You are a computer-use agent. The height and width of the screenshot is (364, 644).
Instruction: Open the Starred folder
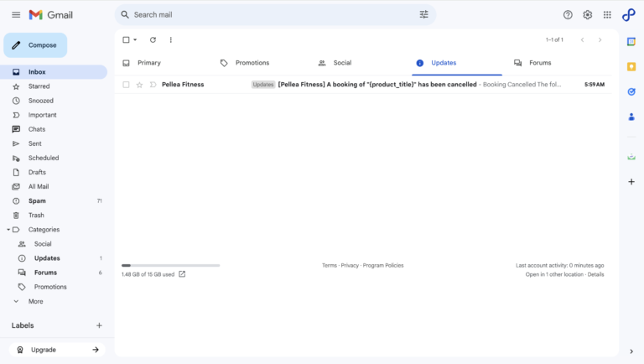(54, 86)
